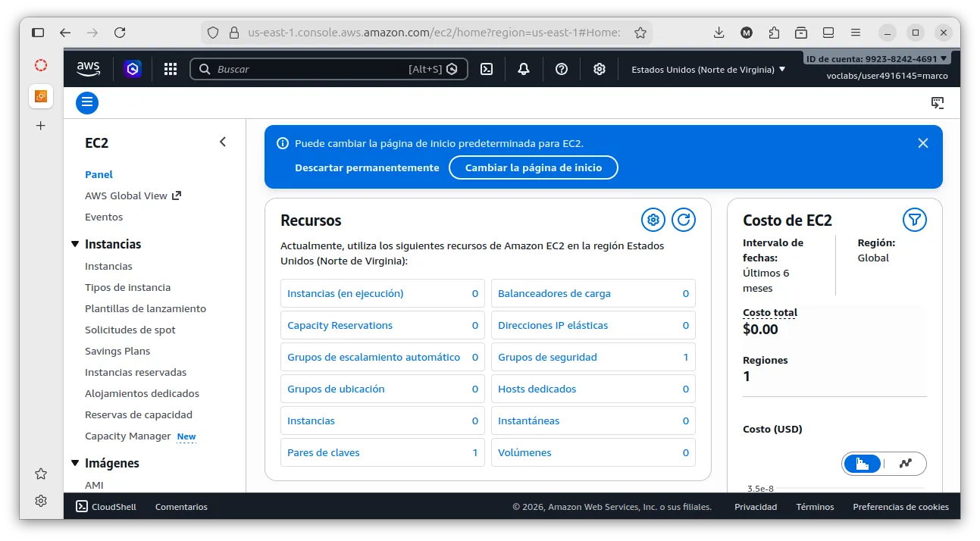Viewport: 980px width, 541px height.
Task: Collapse the Instancias sidebar section
Action: pos(75,244)
